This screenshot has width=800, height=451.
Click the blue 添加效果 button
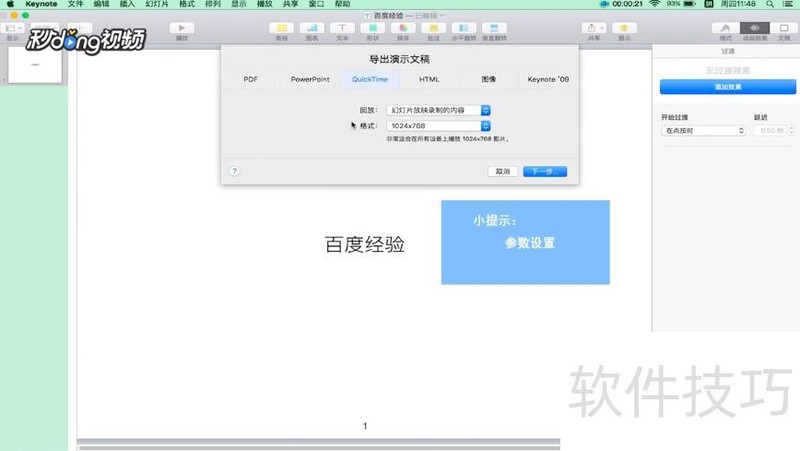tap(728, 87)
